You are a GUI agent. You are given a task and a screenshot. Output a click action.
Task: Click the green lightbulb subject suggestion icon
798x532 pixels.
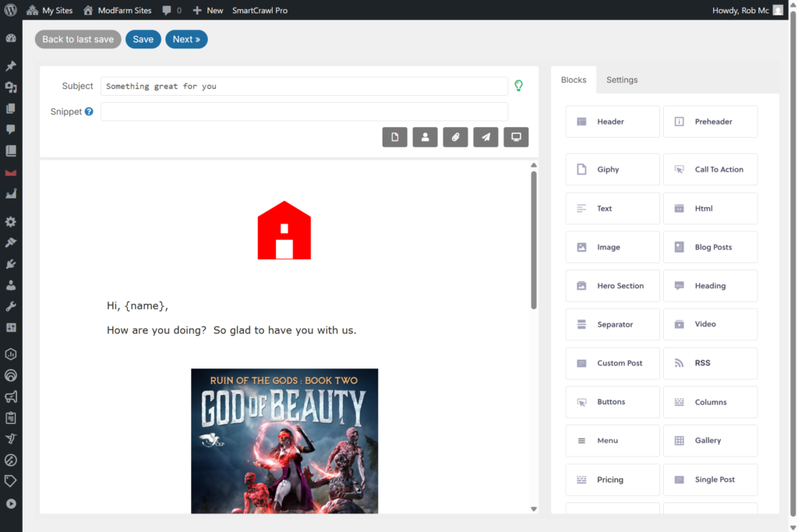518,86
